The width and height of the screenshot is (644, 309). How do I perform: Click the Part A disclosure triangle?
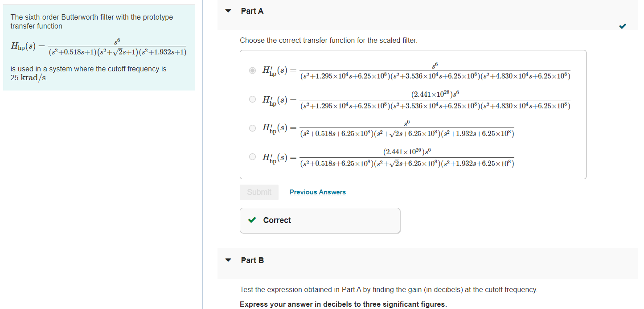pyautogui.click(x=228, y=11)
